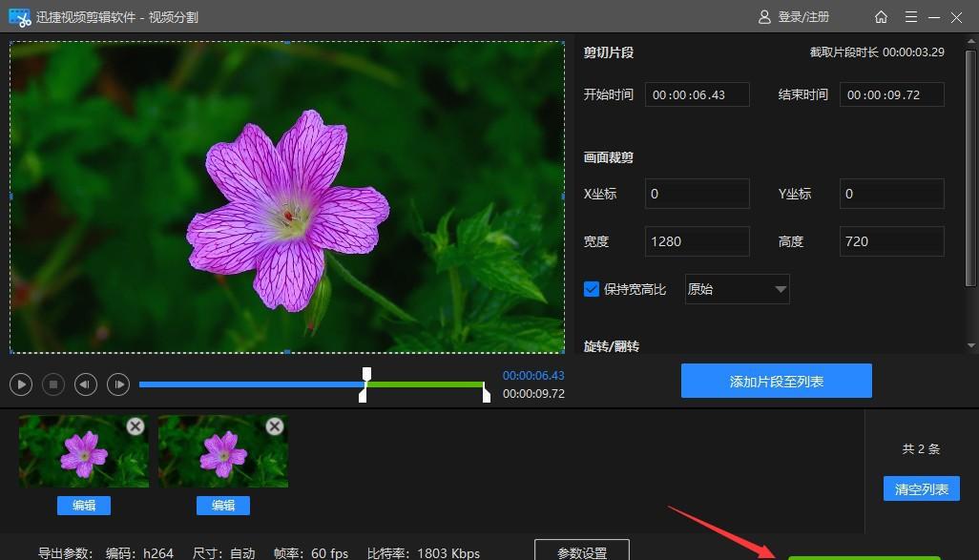Open the home page icon
The width and height of the screenshot is (979, 560).
click(x=881, y=17)
